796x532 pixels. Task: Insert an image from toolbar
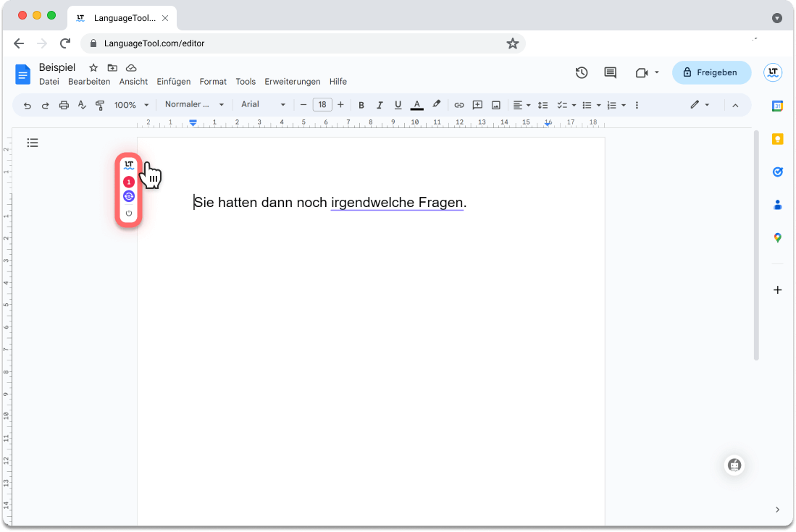tap(496, 105)
